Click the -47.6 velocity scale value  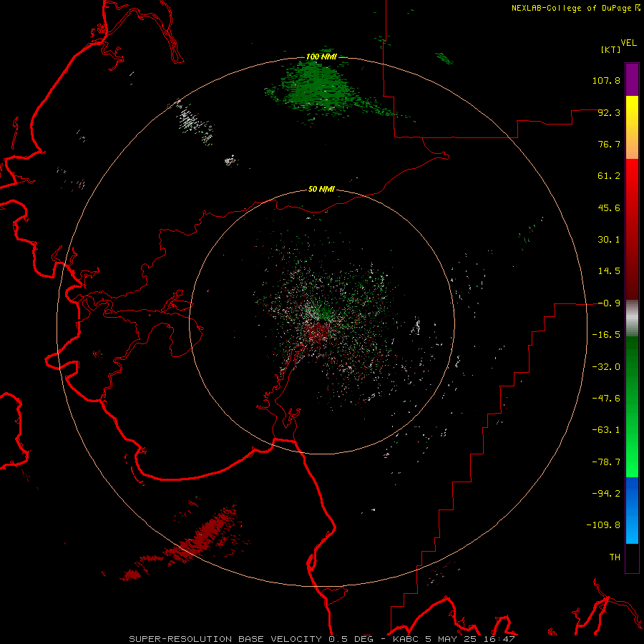coord(606,399)
